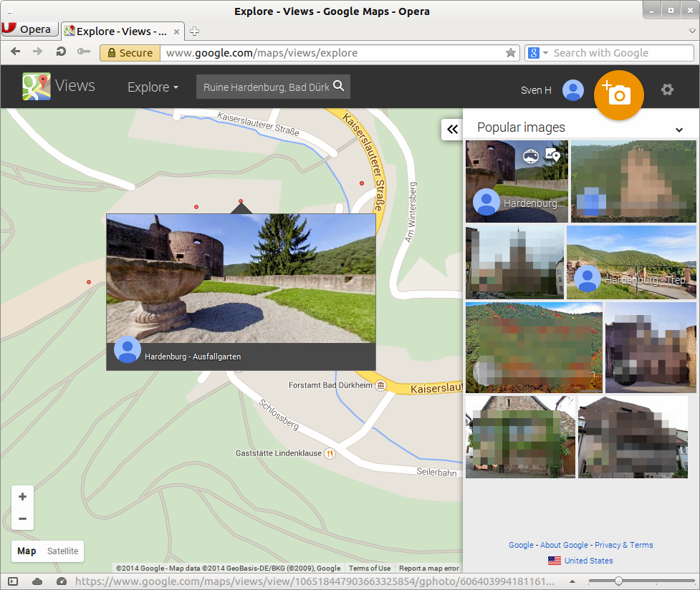Switch to Satellite view
This screenshot has width=700, height=590.
(62, 551)
